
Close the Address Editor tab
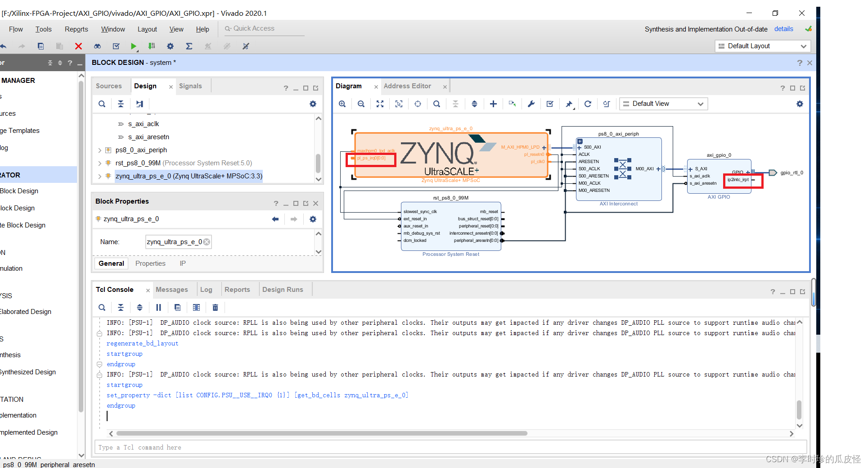click(445, 87)
